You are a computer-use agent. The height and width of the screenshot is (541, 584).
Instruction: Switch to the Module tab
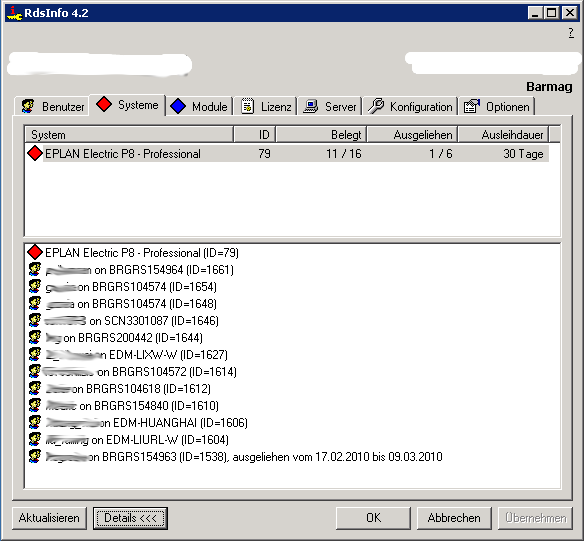point(199,106)
